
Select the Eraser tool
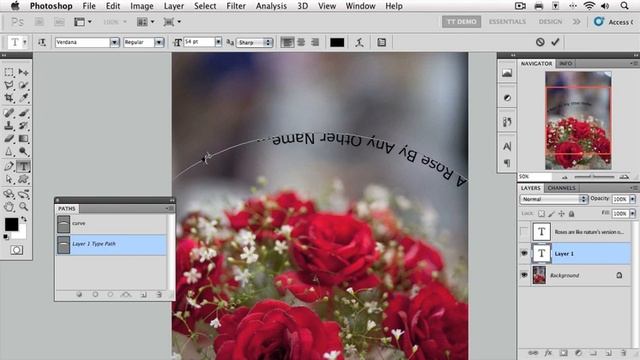(9, 139)
